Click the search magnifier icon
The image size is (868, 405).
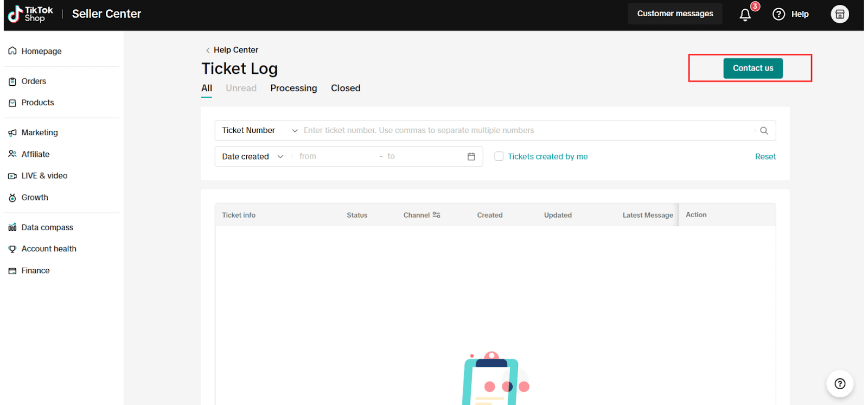(x=764, y=131)
